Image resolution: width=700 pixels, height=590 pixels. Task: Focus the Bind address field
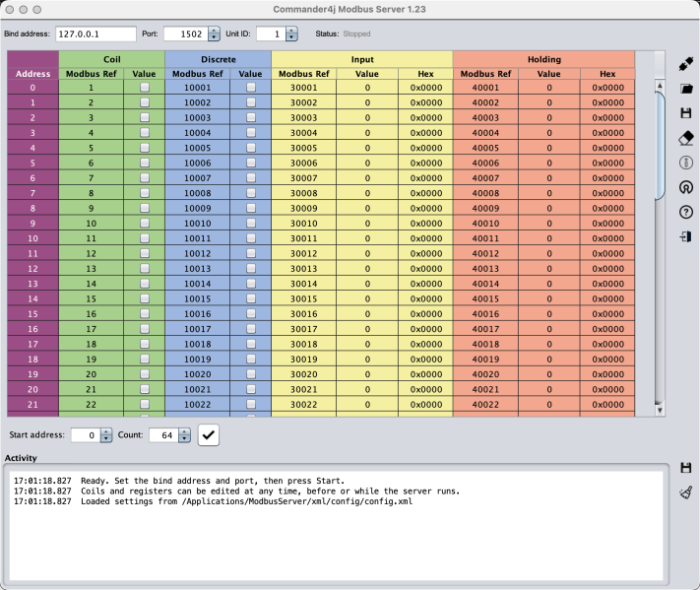point(95,33)
